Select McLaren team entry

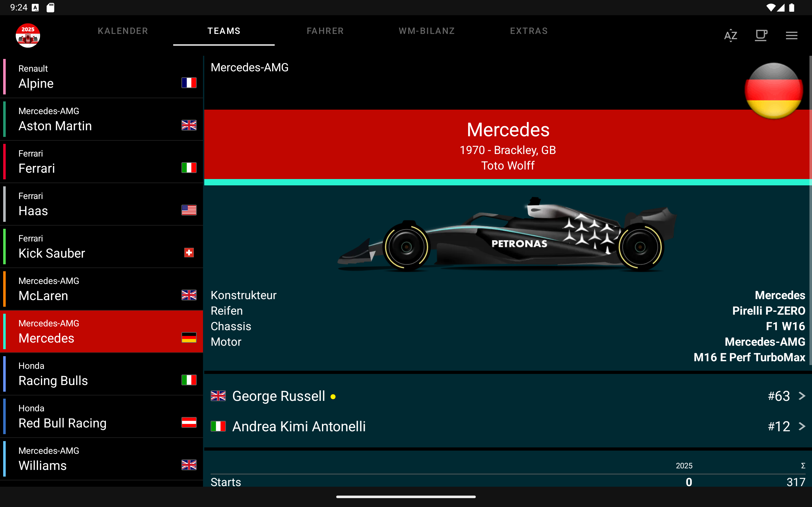tap(101, 289)
